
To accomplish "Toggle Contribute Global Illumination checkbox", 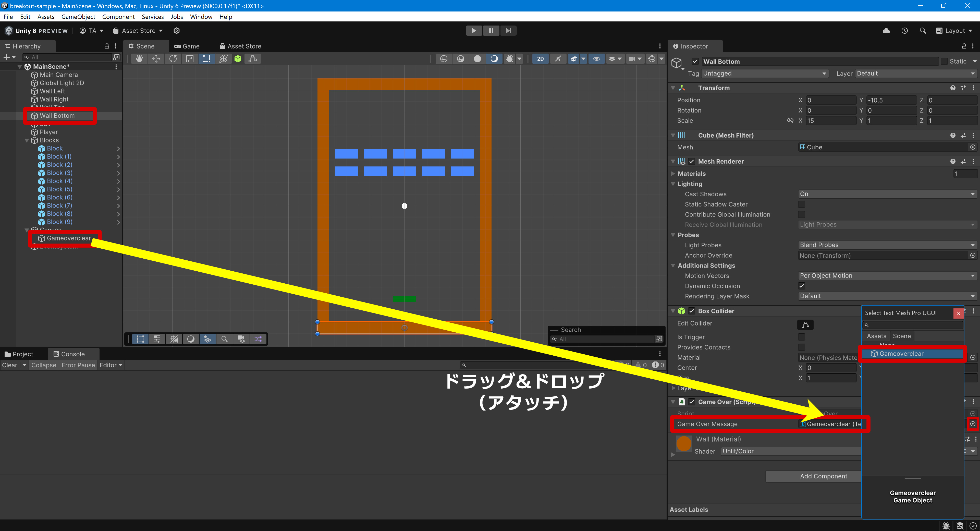I will click(802, 215).
